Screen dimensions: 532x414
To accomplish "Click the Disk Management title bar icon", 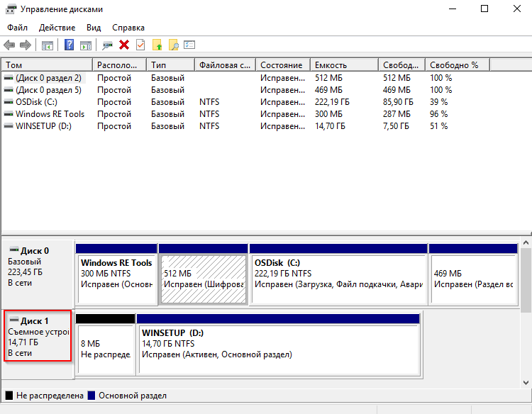I will 11,9.
